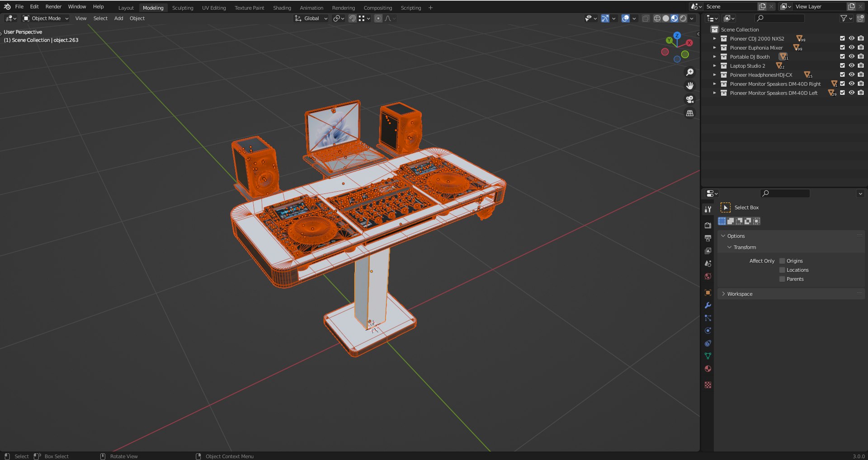Enable Affect Only Origins checkbox
868x460 pixels.
pos(782,261)
